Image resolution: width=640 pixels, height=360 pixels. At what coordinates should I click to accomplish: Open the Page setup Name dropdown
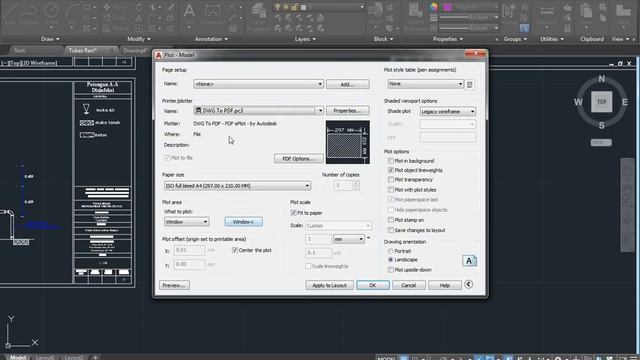point(258,84)
